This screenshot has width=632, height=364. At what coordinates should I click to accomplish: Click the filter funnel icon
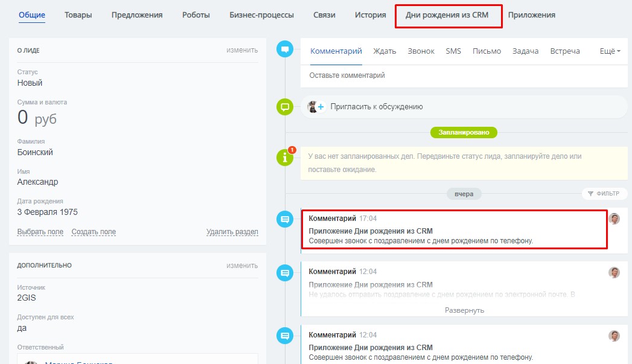(x=590, y=194)
